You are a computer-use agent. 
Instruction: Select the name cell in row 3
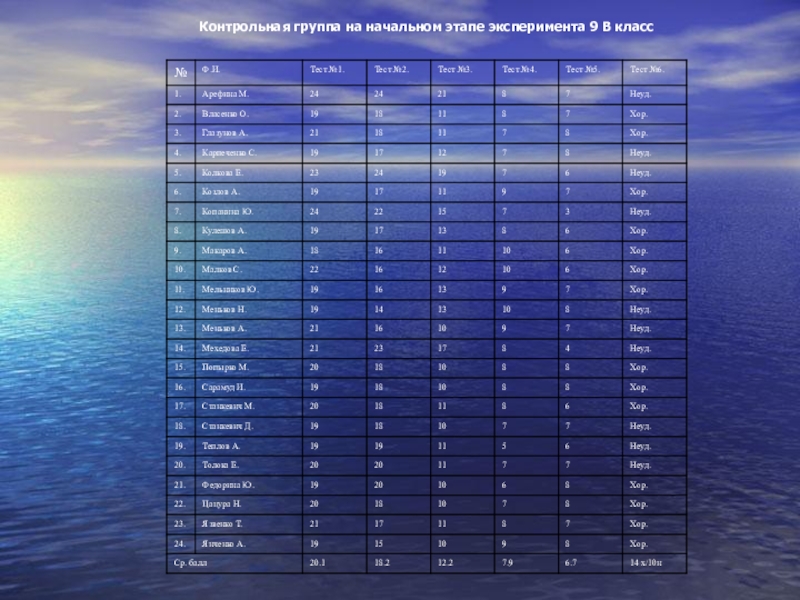pyautogui.click(x=248, y=133)
